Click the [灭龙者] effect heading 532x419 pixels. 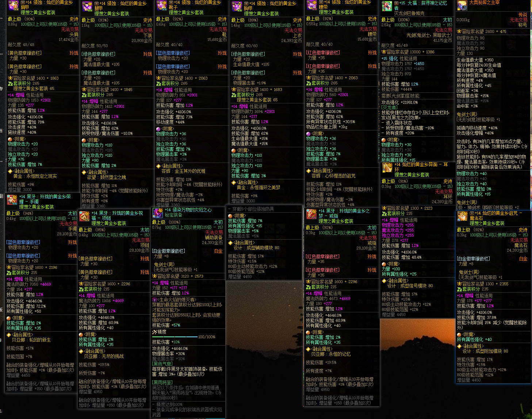pos(389,107)
